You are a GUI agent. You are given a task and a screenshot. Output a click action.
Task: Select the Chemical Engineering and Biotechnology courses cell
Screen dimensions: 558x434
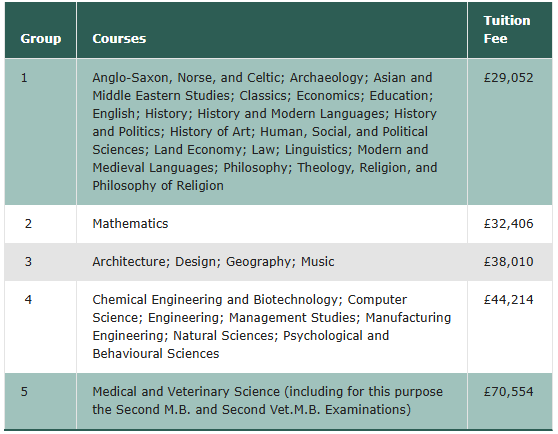tap(272, 327)
